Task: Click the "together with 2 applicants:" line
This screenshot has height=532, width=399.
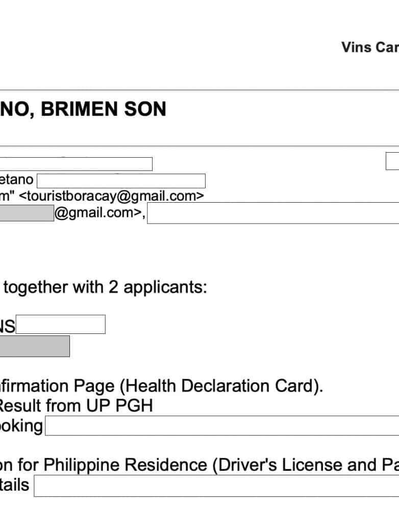Action: (x=105, y=287)
